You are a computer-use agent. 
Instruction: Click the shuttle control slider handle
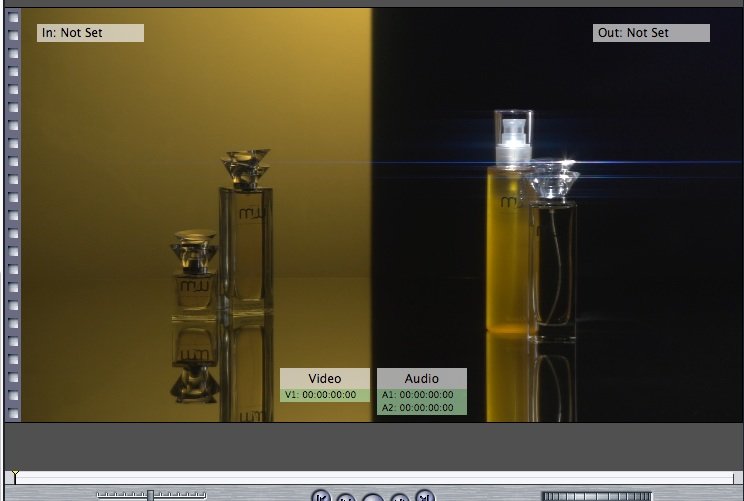tap(150, 496)
